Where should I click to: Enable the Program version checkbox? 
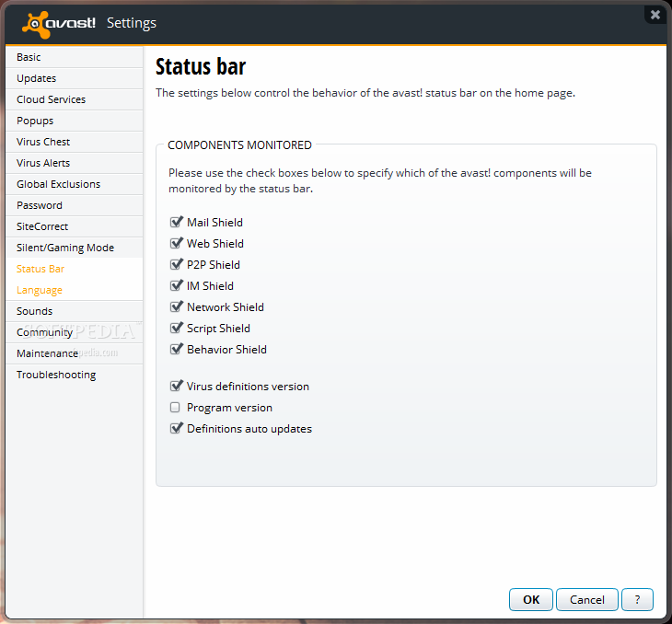pos(175,407)
